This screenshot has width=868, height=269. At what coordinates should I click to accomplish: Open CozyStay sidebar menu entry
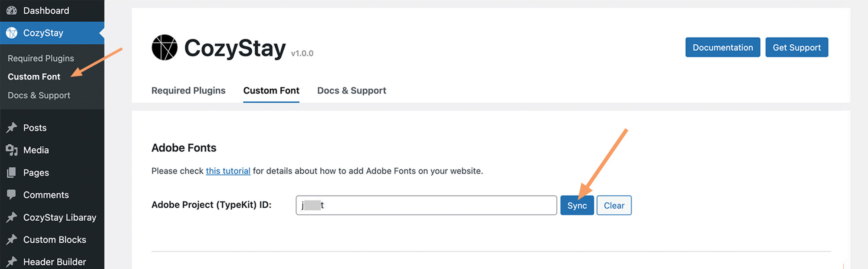click(52, 33)
